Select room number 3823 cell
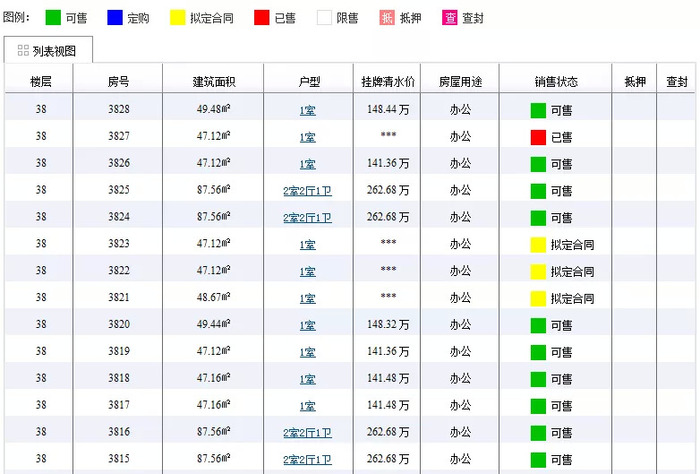This screenshot has width=700, height=474. pyautogui.click(x=119, y=243)
